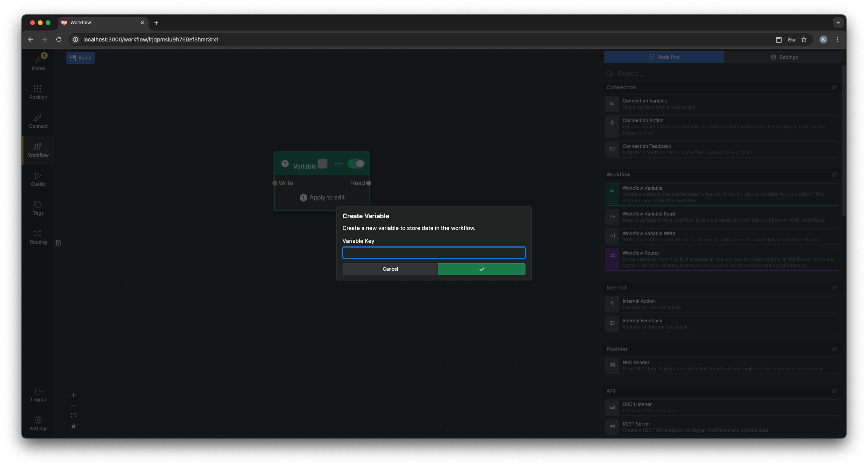Open the Cuelist sidebar item
Image resolution: width=868 pixels, height=467 pixels.
pyautogui.click(x=38, y=179)
